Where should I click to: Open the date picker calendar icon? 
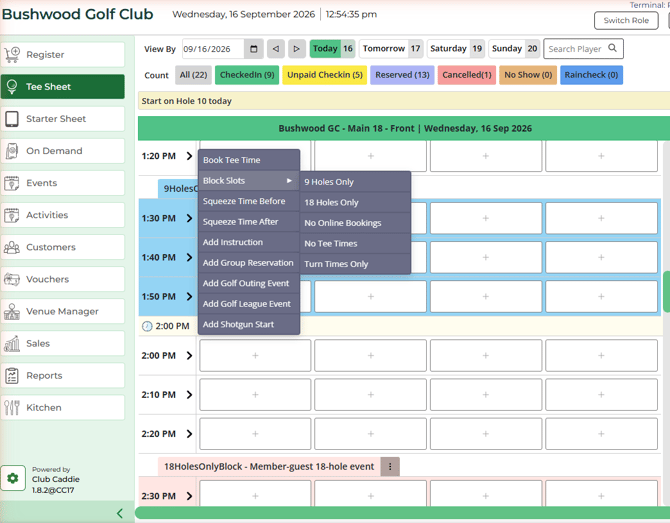[254, 49]
